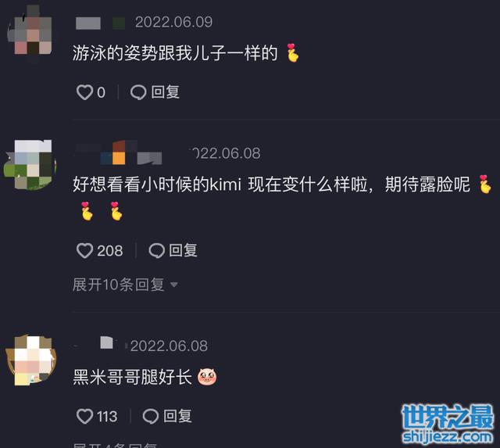The image size is (500, 448).
Task: Open the 世界之最 shijiezz.com watermark logo
Action: (448, 424)
